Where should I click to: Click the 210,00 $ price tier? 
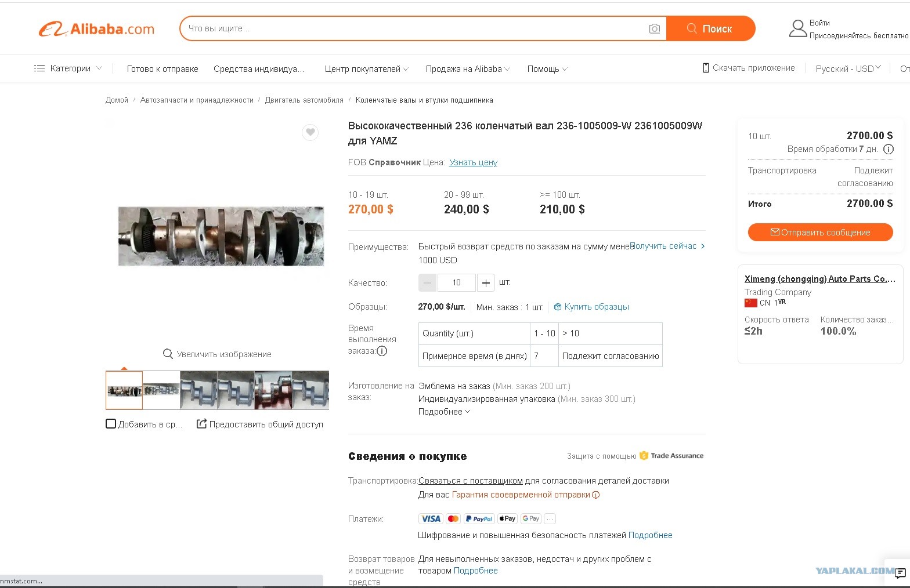point(562,209)
